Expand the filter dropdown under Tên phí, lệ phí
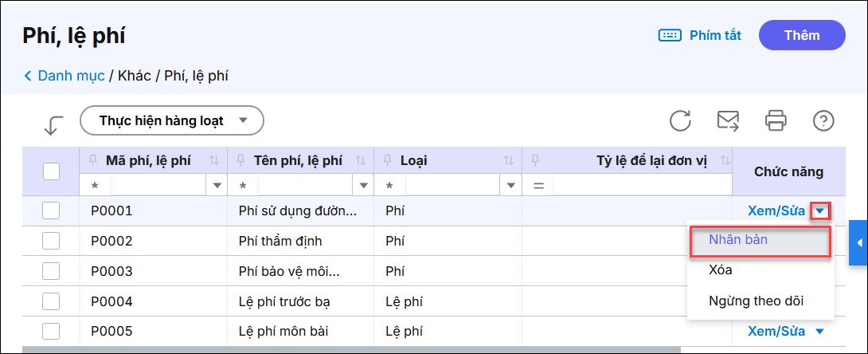868x354 pixels. click(x=365, y=186)
